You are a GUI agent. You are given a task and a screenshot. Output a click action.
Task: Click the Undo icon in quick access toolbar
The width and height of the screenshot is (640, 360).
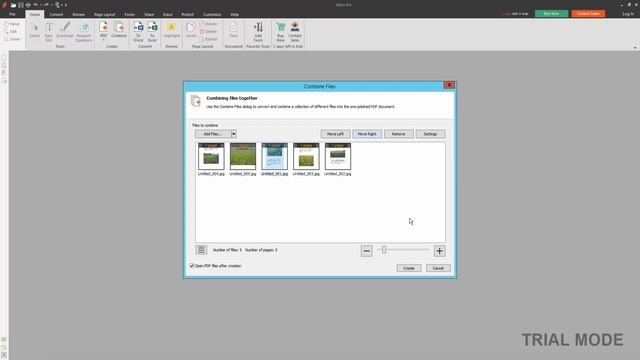36,5
